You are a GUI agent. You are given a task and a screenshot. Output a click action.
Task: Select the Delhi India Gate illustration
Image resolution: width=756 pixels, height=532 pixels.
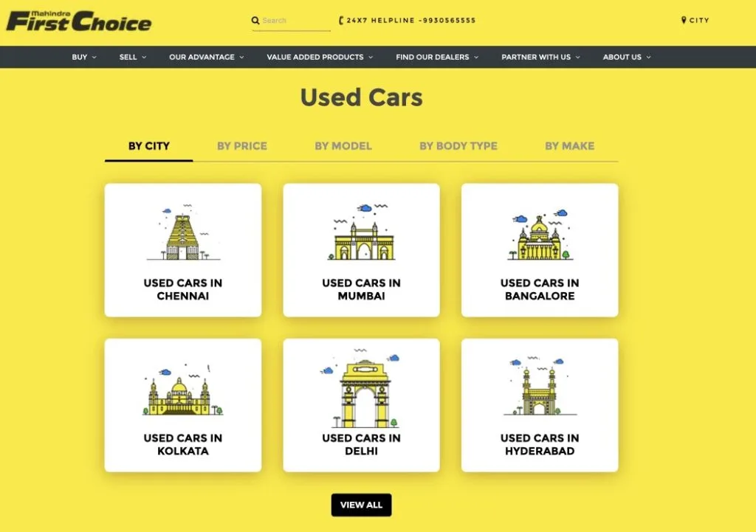362,388
